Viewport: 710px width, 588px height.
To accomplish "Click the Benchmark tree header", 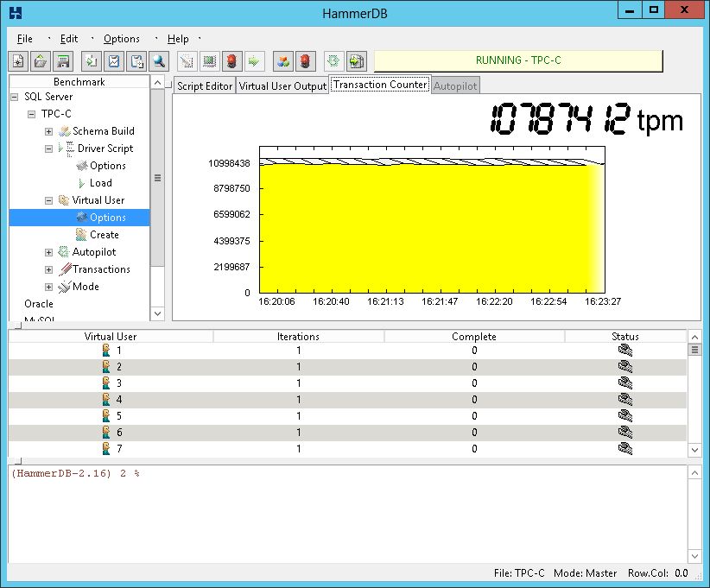I will coord(79,81).
